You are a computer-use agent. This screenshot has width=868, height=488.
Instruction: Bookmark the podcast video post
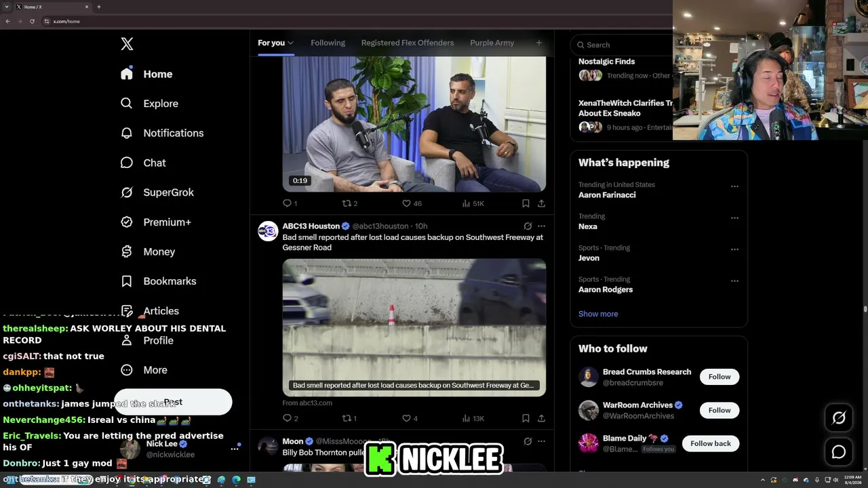pyautogui.click(x=526, y=203)
